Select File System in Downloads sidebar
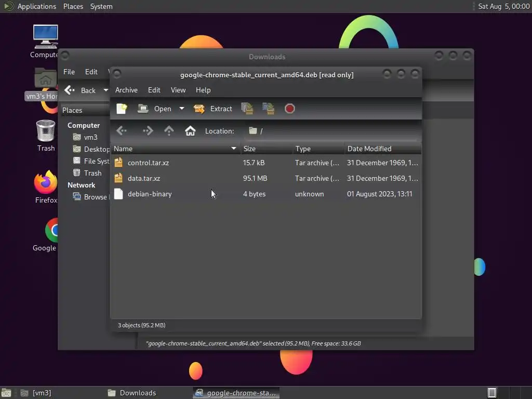The height and width of the screenshot is (399, 532). tap(91, 161)
